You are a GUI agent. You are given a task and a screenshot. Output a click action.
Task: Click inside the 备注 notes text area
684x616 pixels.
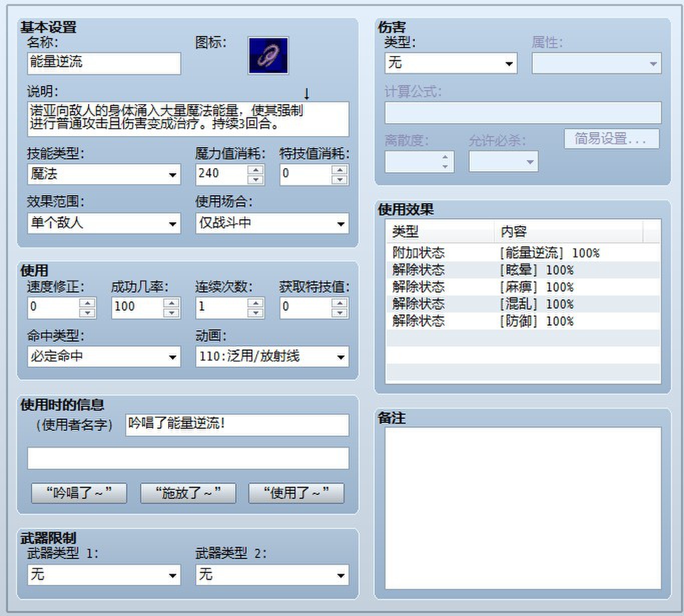[x=523, y=508]
